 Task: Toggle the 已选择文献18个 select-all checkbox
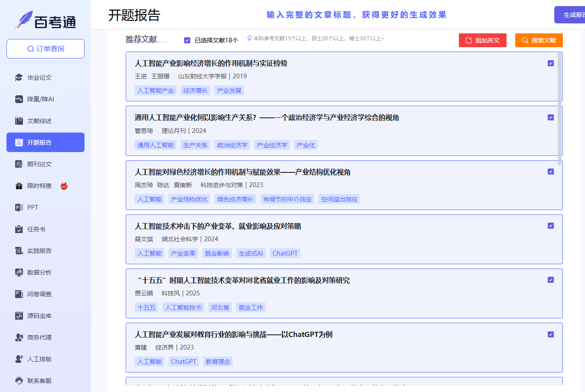[187, 40]
